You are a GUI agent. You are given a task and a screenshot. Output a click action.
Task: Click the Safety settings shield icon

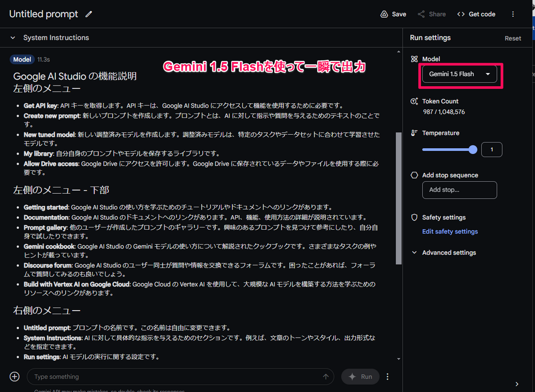[414, 218]
